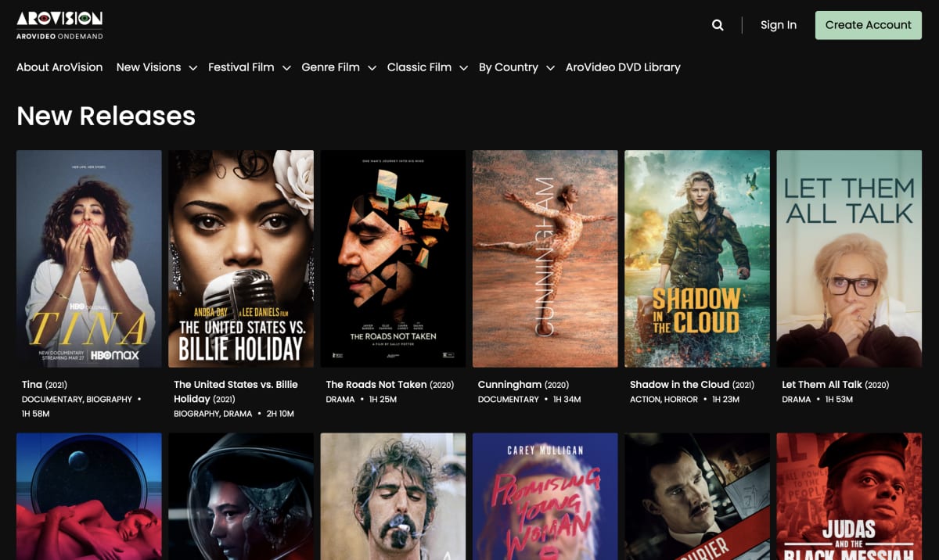Open the Tina poster thumbnail
Screen dimensions: 939x560
[89, 259]
